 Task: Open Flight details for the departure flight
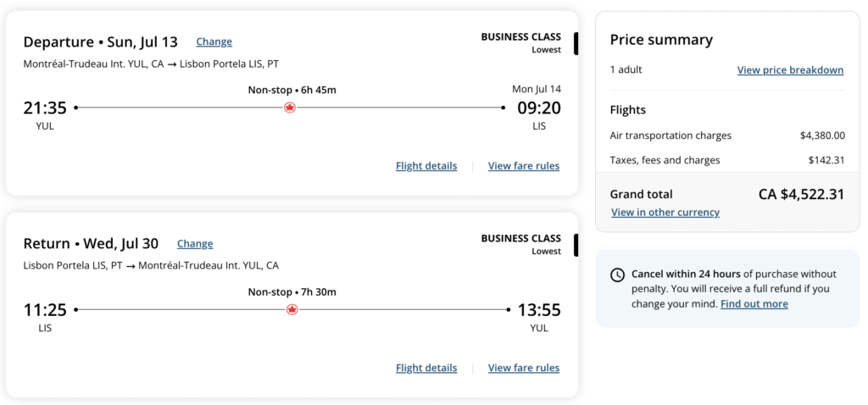(426, 166)
